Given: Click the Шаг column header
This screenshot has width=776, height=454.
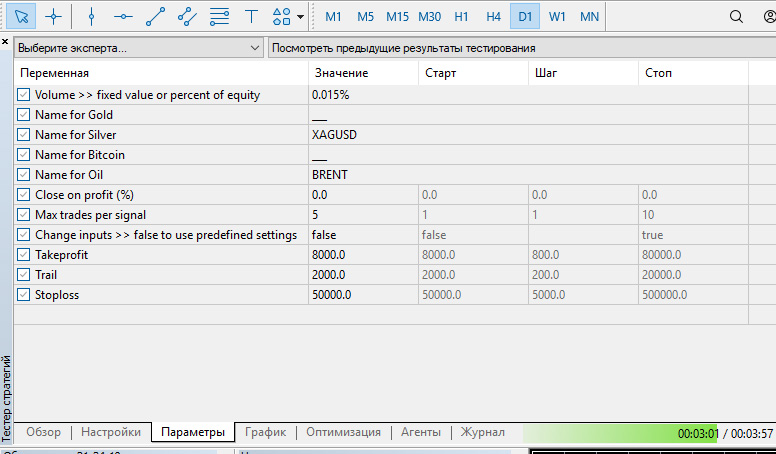Looking at the screenshot, I should click(584, 73).
